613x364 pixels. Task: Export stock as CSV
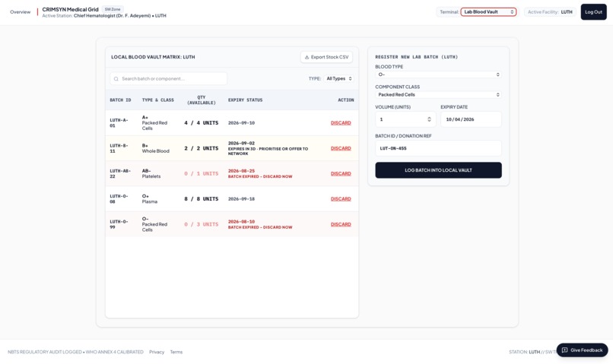(326, 57)
